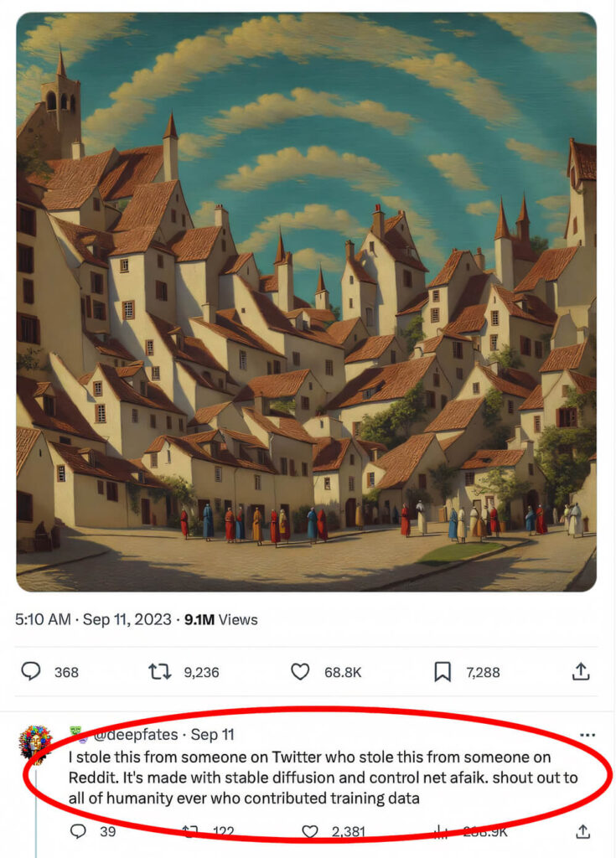616x858 pixels.
Task: Open share options for main tweet
Action: (580, 671)
